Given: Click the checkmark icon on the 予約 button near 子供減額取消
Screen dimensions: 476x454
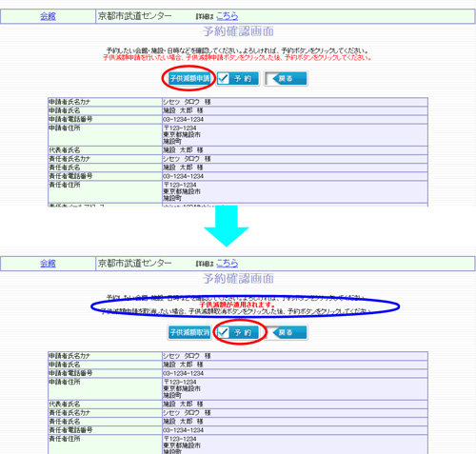Looking at the screenshot, I should 224,332.
